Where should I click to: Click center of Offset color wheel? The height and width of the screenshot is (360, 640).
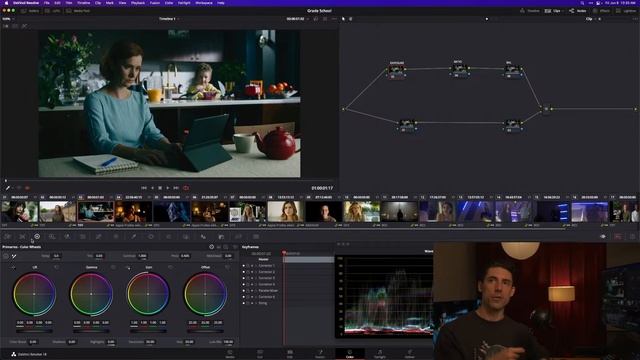click(205, 294)
